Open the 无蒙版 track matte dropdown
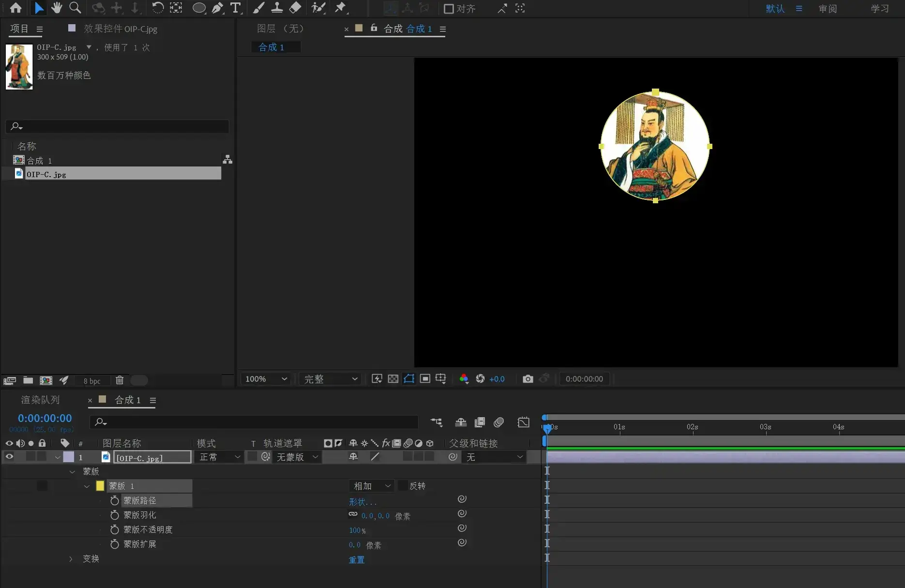 pos(297,457)
